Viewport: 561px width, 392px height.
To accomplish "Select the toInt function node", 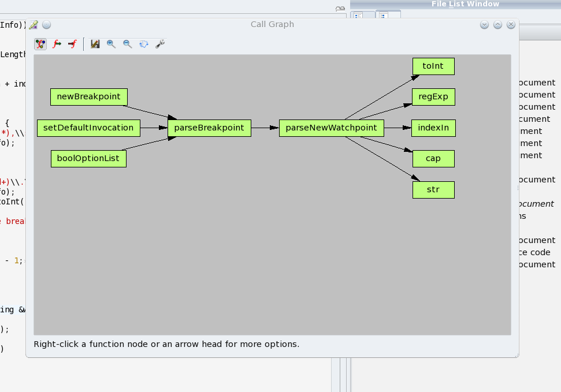I will coord(433,66).
